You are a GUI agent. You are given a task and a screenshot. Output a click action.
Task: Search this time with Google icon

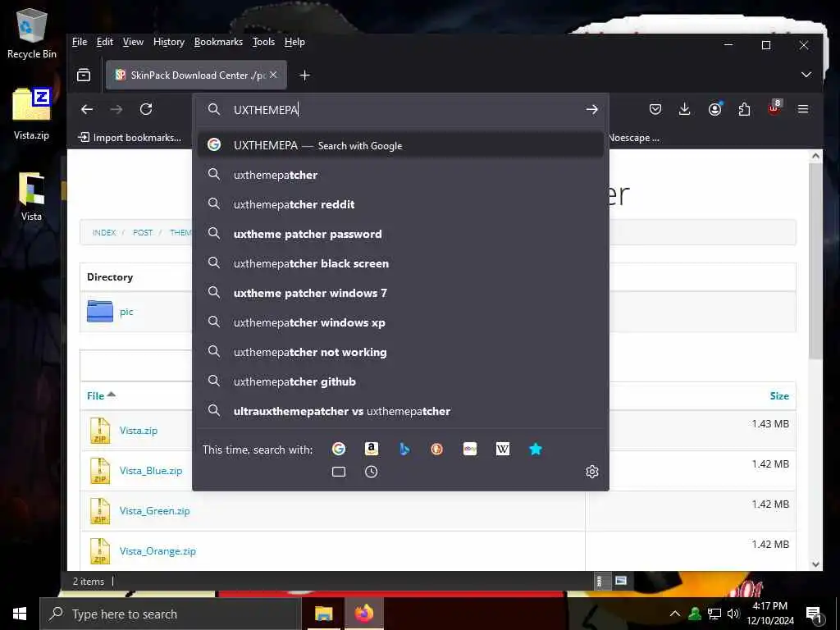[x=339, y=449]
